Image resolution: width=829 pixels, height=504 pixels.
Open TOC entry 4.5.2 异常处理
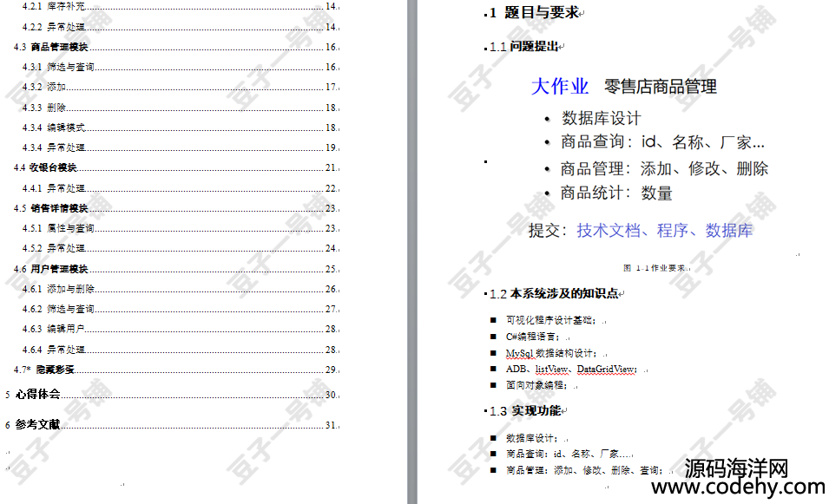(x=180, y=248)
